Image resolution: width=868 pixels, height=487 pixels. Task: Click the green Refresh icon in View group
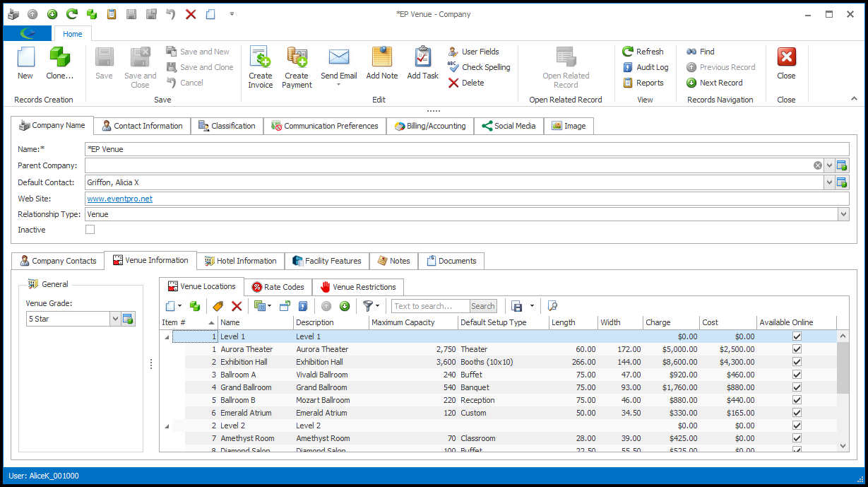point(628,52)
